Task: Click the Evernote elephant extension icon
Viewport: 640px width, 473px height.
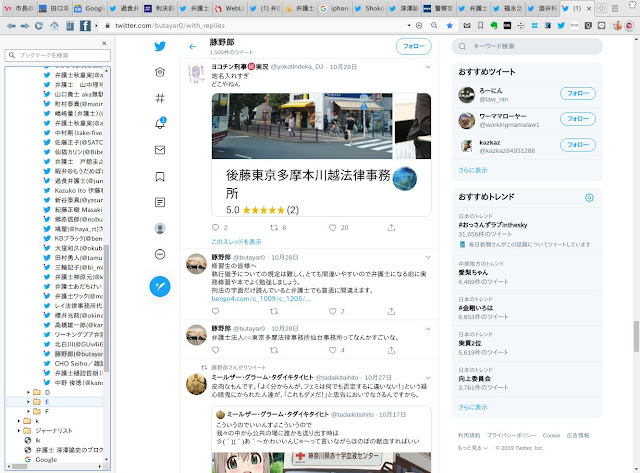Action: [494, 25]
